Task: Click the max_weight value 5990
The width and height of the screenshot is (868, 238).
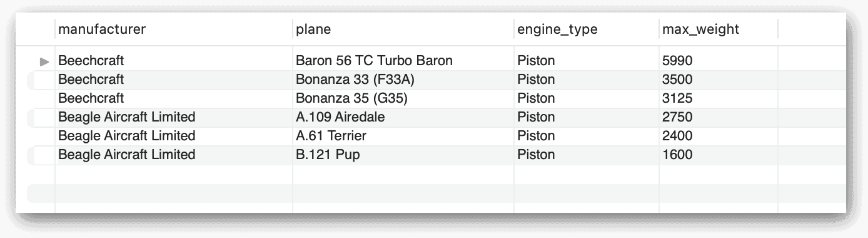Action: pyautogui.click(x=677, y=61)
